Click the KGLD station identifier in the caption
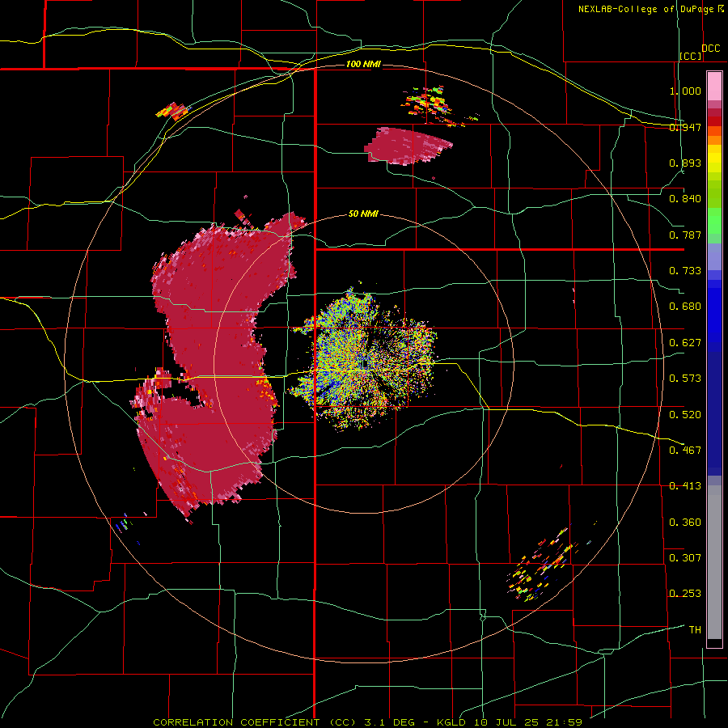 click(453, 722)
